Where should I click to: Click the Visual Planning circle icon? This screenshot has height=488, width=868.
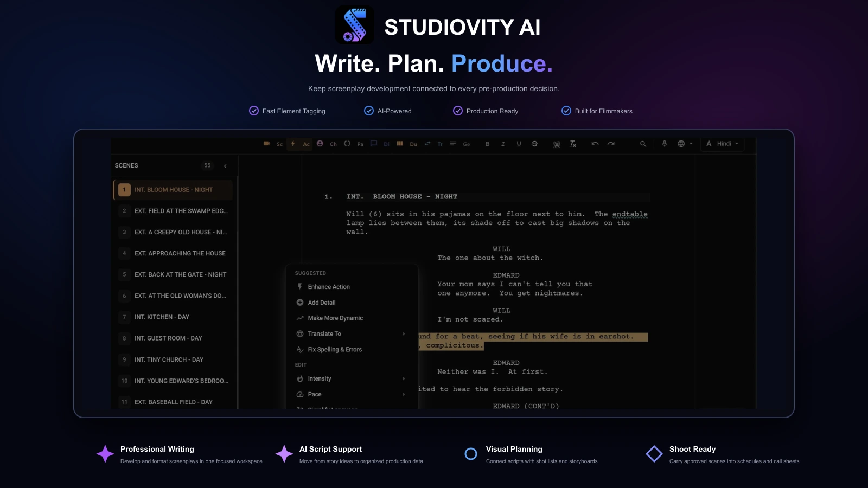pos(471,454)
